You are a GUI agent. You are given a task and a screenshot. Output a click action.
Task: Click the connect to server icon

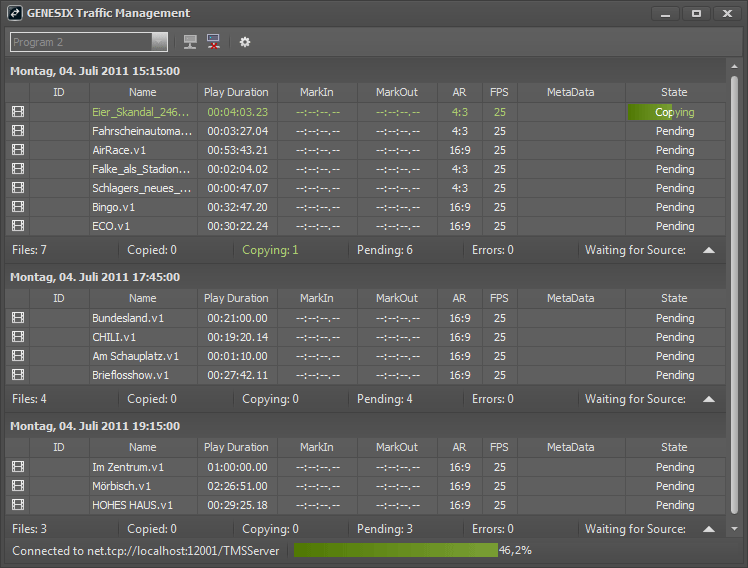[x=190, y=42]
